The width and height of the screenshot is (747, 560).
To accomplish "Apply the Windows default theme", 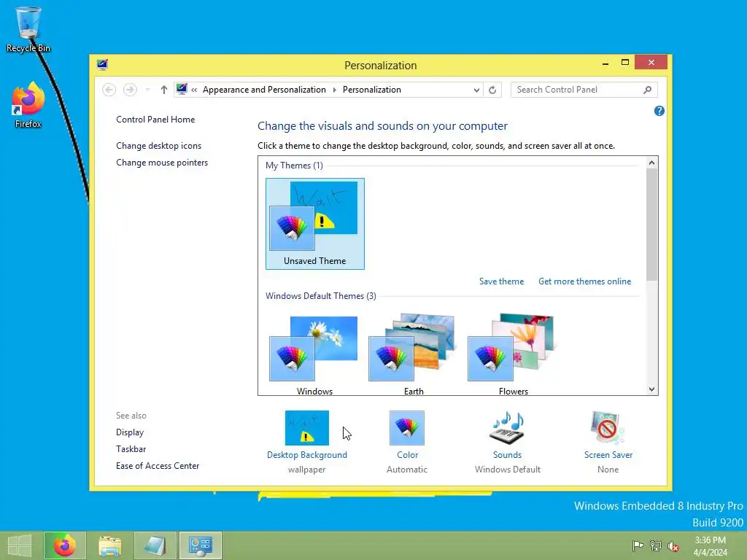I will coord(314,354).
